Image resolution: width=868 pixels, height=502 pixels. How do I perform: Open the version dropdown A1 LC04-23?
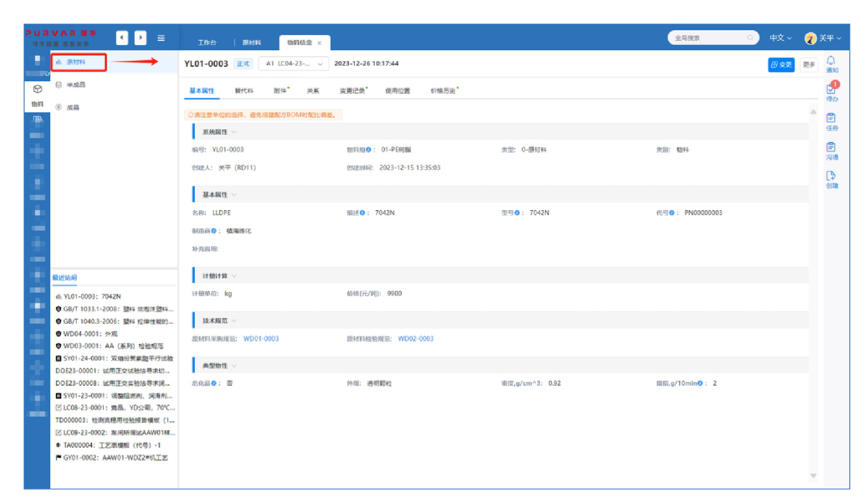[293, 64]
